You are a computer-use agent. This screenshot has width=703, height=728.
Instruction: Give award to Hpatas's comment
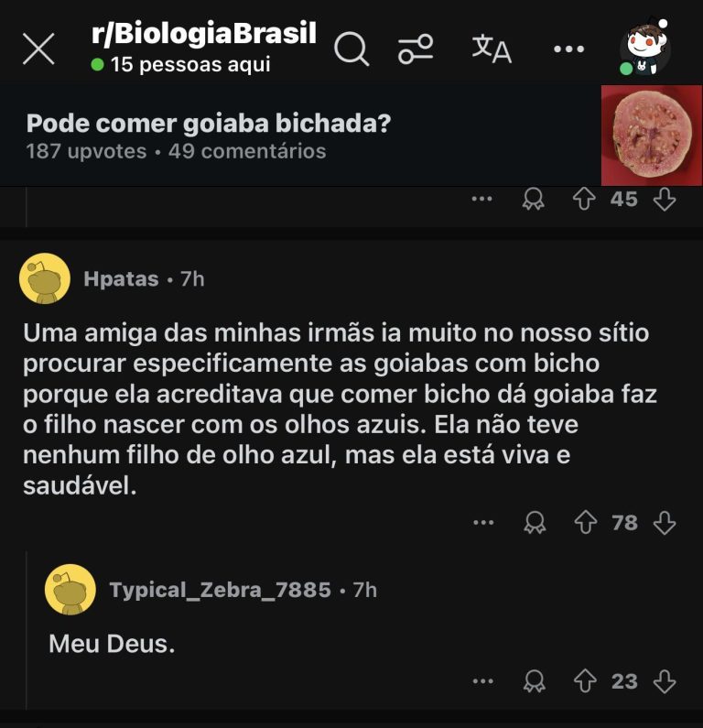(x=534, y=523)
